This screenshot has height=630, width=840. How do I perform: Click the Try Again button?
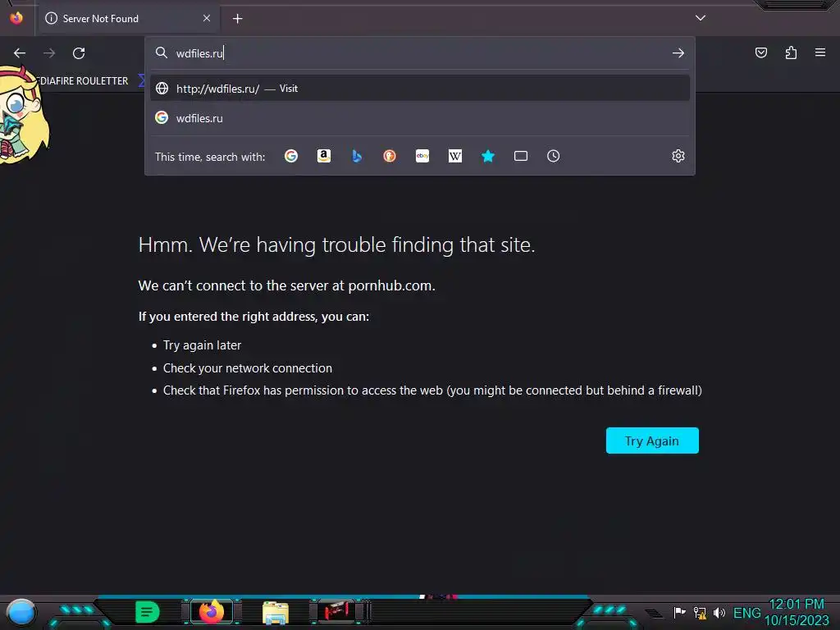point(652,441)
